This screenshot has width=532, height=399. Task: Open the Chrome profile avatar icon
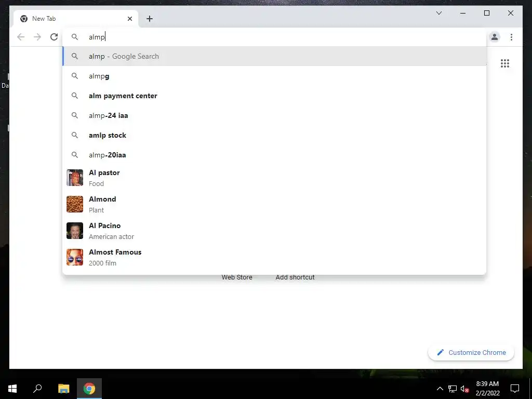point(495,37)
